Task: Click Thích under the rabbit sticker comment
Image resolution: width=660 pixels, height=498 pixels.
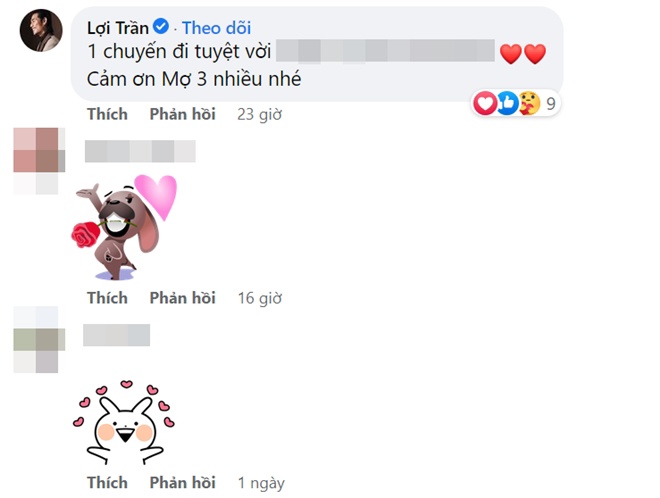Action: pyautogui.click(x=107, y=482)
